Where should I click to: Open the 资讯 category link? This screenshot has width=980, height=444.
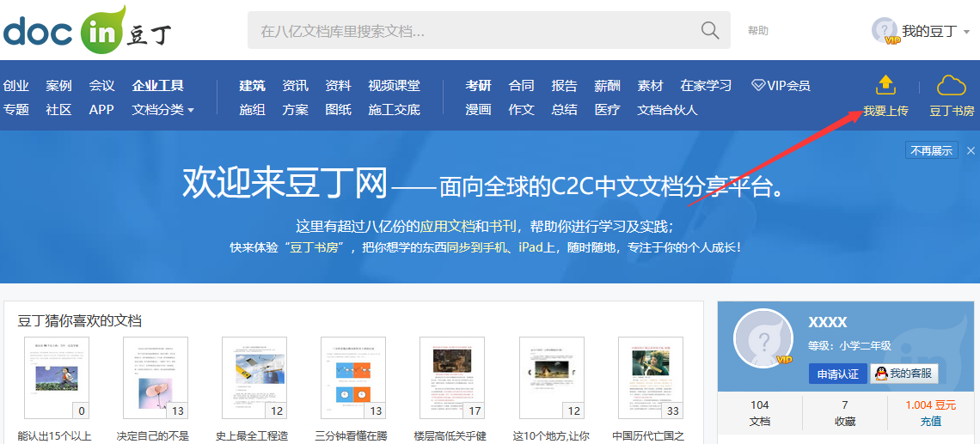(x=295, y=86)
